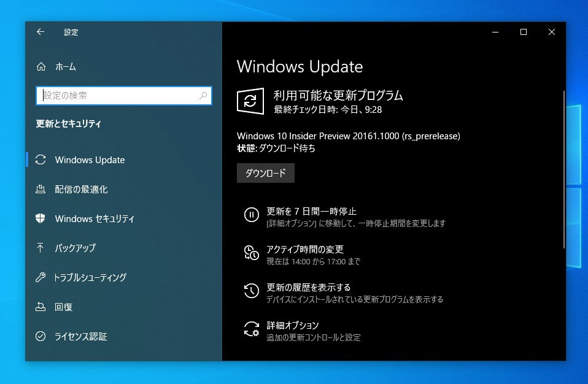Click the backup up-arrow icon

41,248
